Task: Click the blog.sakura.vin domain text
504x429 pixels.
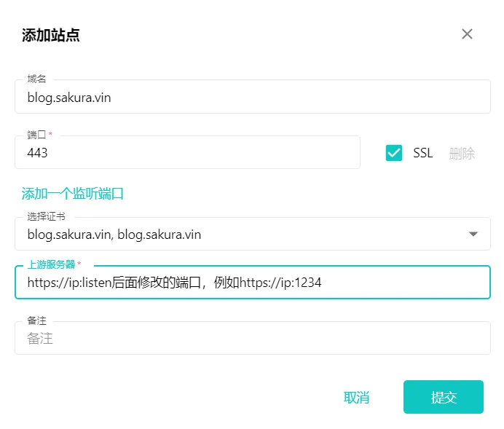Action: pos(69,97)
